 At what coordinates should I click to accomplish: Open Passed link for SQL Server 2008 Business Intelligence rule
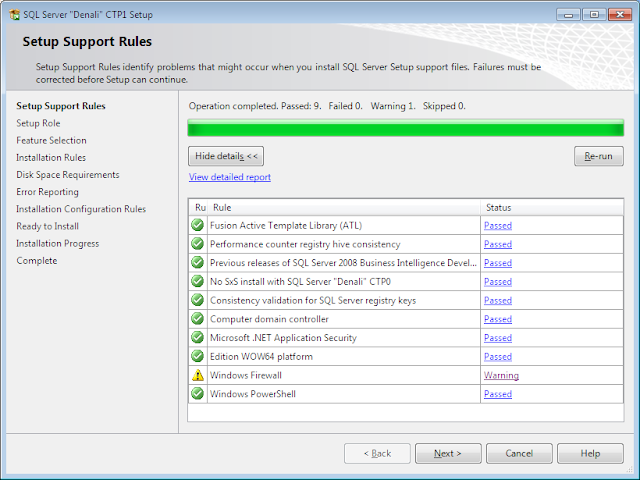coord(498,263)
